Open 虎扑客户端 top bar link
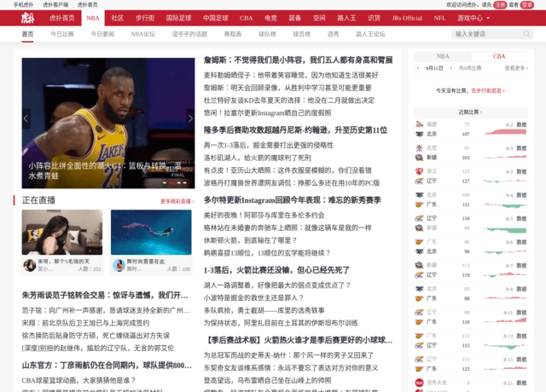 click(x=55, y=5)
